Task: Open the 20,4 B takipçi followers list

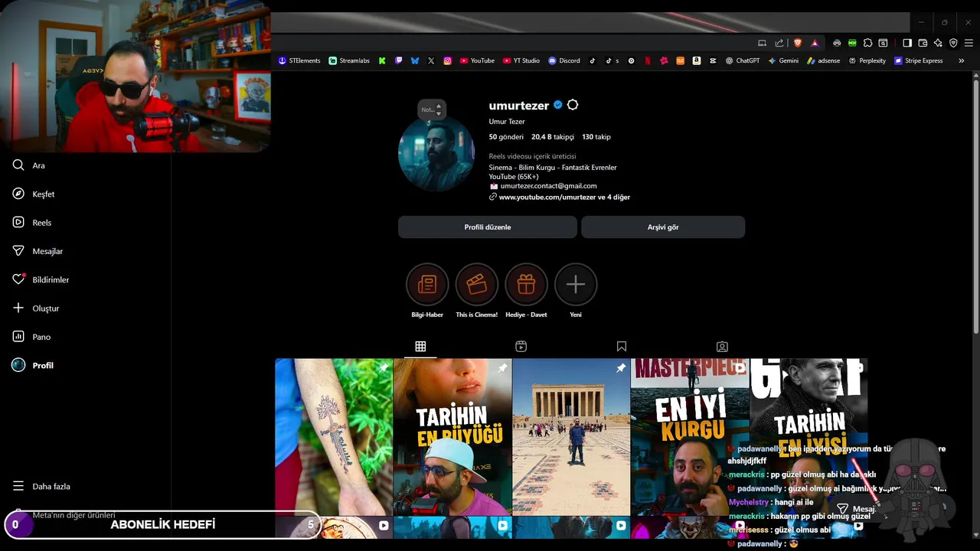Action: click(x=553, y=137)
